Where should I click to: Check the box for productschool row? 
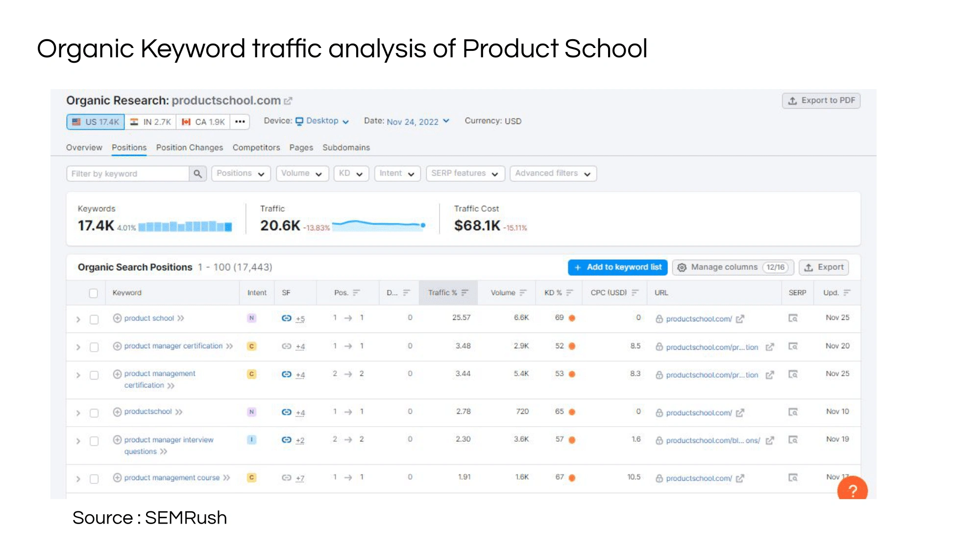[x=94, y=413]
